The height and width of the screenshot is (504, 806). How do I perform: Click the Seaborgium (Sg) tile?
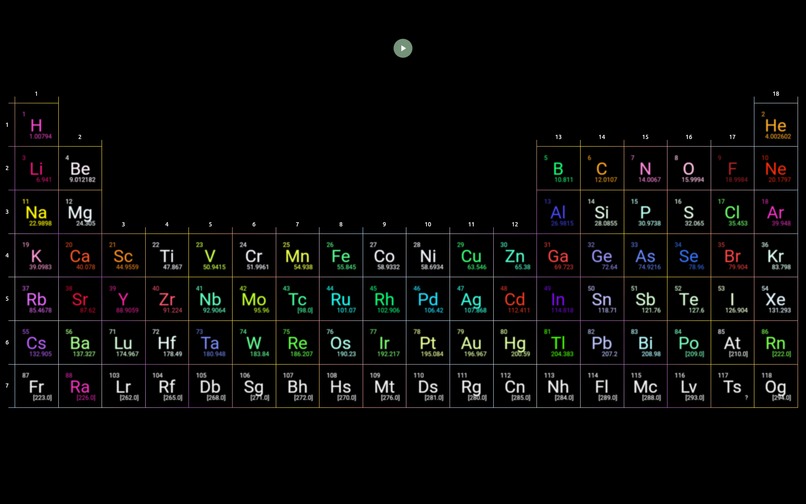254,386
